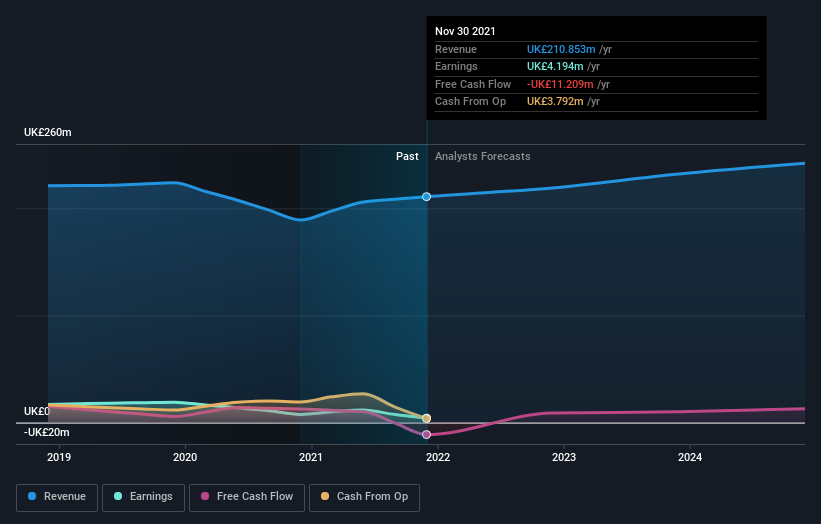Screen dimensions: 821x524
Task: Select the Cash From Op marker near 2022
Action: pos(426,418)
